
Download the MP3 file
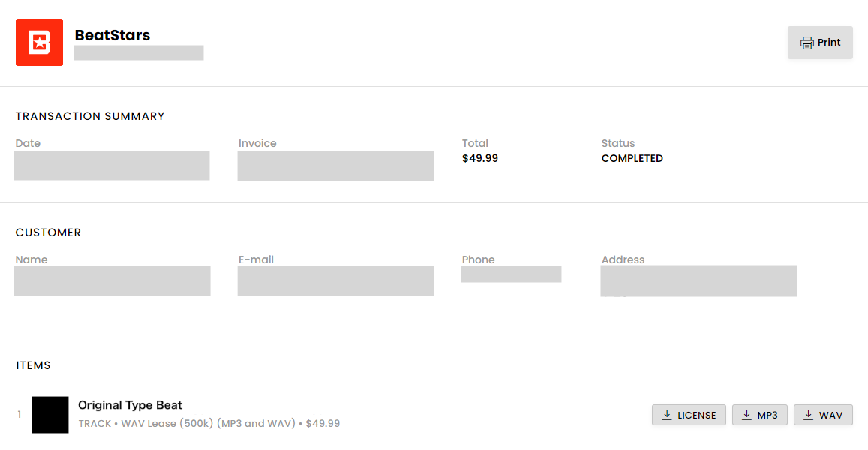pos(759,415)
